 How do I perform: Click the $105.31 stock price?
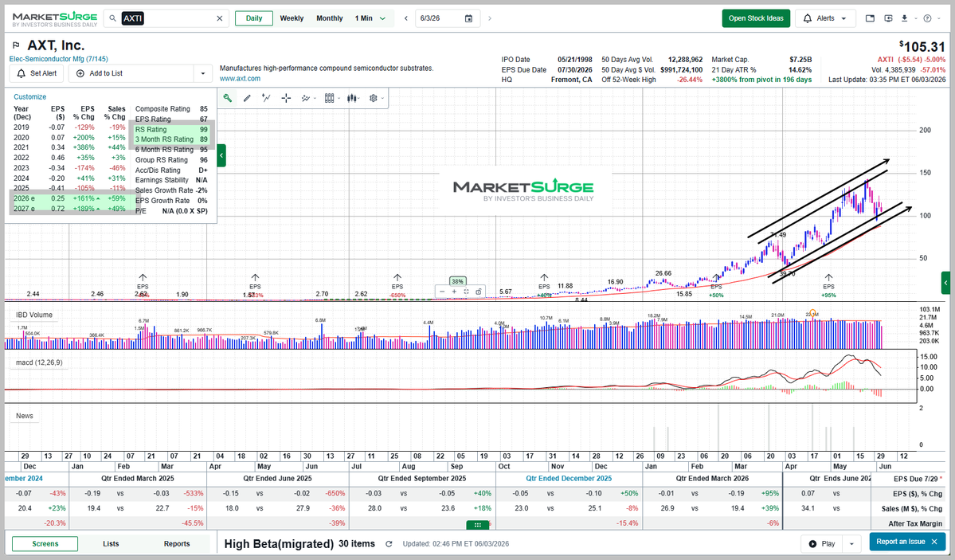click(922, 46)
